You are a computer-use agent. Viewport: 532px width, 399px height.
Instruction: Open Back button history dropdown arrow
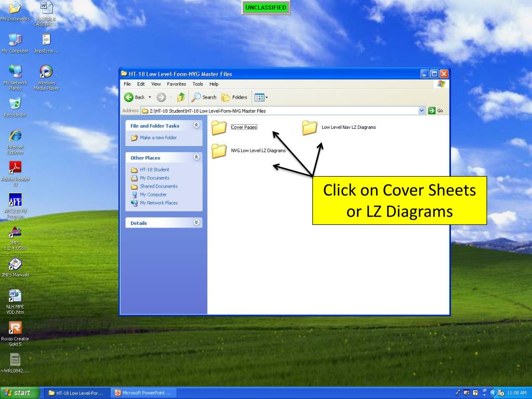[x=150, y=97]
